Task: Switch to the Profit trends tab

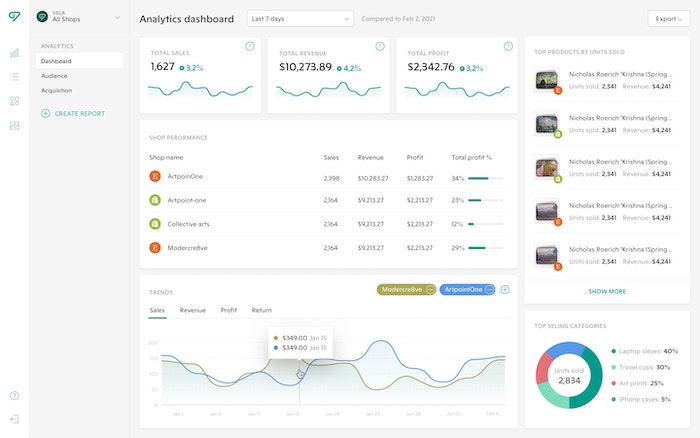Action: [229, 310]
